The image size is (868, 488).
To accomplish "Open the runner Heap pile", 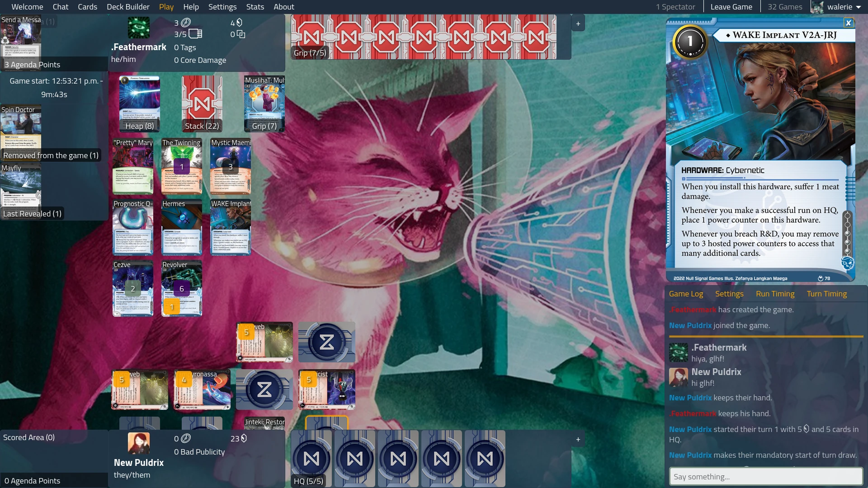I will (x=139, y=103).
